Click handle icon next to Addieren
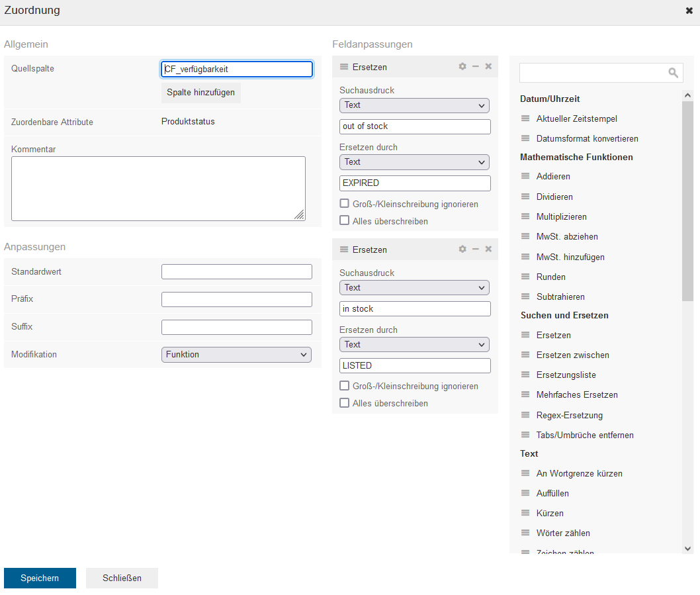This screenshot has height=595, width=700. pyautogui.click(x=525, y=177)
